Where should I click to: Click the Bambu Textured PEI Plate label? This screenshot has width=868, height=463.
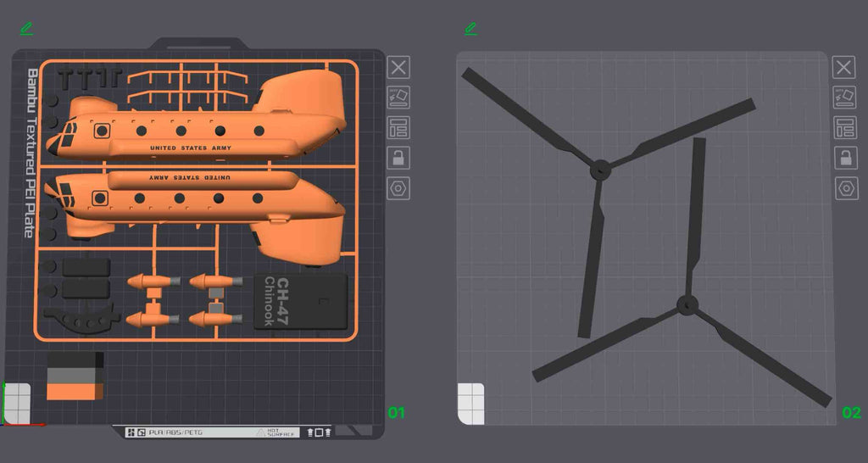[31, 153]
